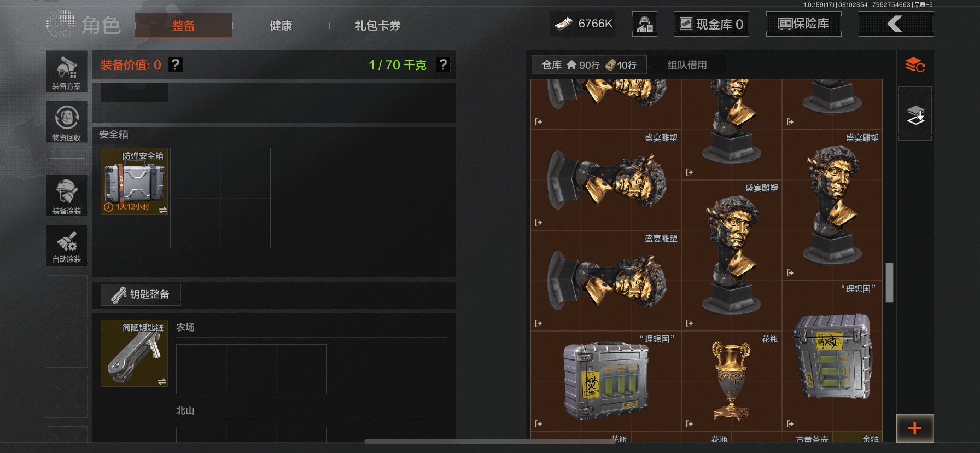980x453 pixels.
Task: Open the 装备方案 loadout icon
Action: [67, 72]
